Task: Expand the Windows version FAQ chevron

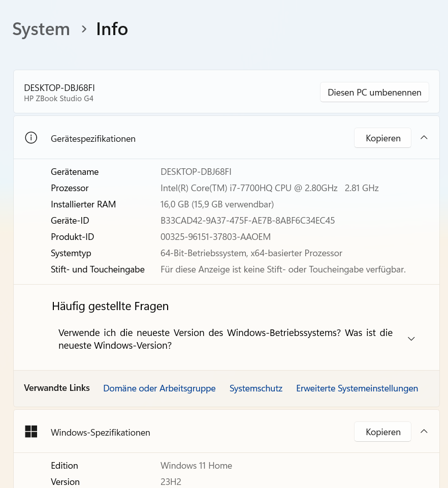Action: [x=411, y=339]
